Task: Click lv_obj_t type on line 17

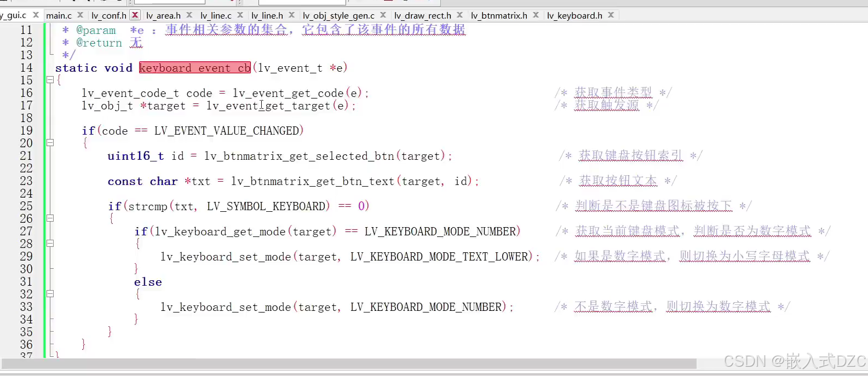Action: [x=107, y=106]
